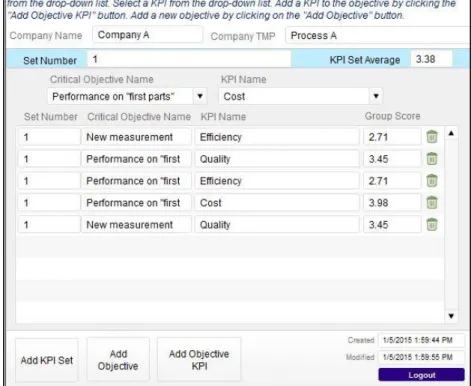Screen dimensions: 471x386
Task: Select the Created date field
Action: point(421,340)
